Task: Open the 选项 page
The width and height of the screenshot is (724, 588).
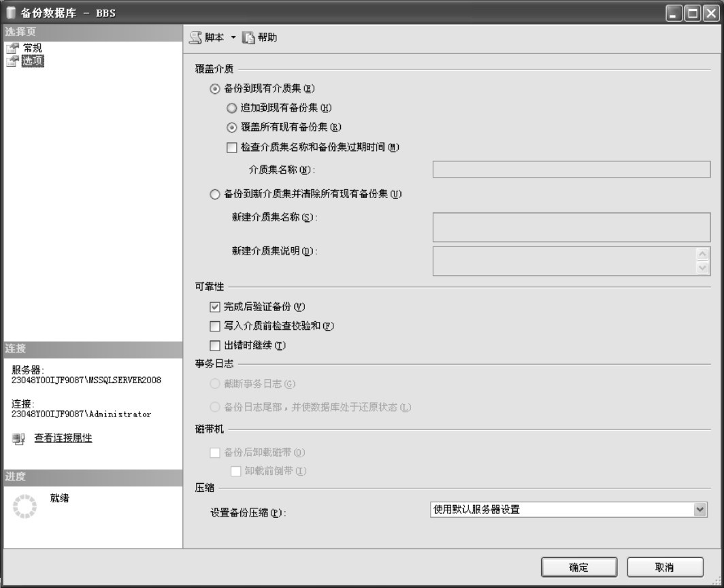Action: click(33, 61)
